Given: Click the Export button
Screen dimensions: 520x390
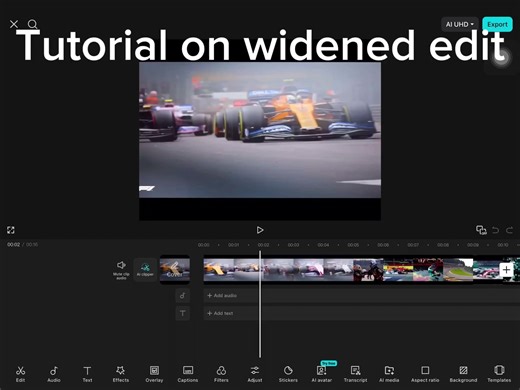Looking at the screenshot, I should [x=497, y=24].
